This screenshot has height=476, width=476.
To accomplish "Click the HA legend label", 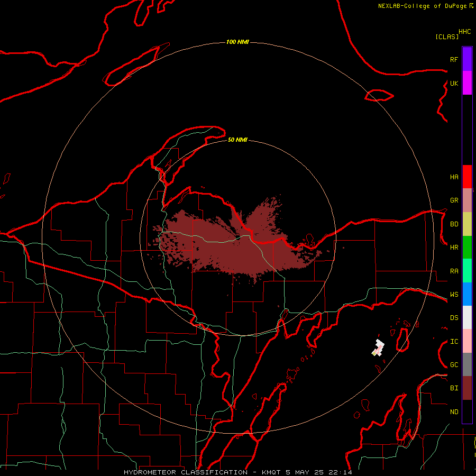I will (x=454, y=177).
